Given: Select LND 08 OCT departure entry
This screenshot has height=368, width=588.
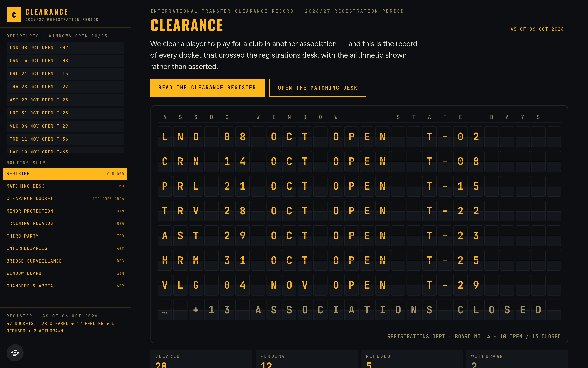Looking at the screenshot, I should (x=65, y=48).
